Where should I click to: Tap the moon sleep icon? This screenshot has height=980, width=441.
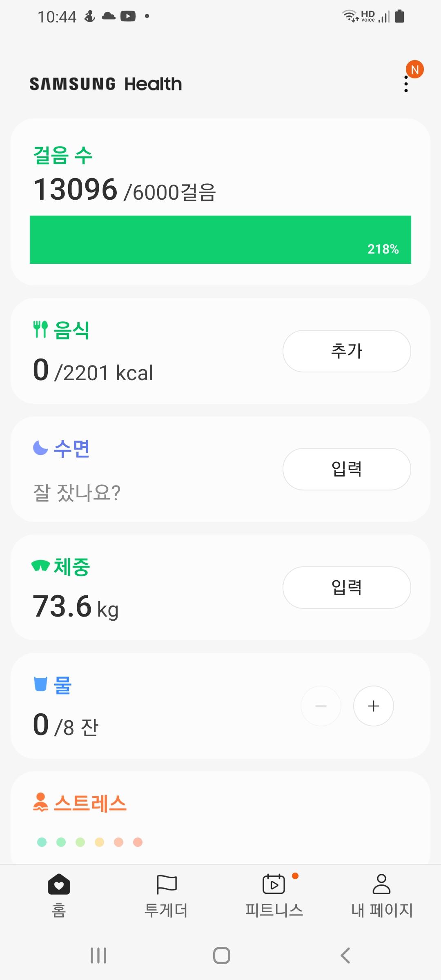pyautogui.click(x=40, y=448)
